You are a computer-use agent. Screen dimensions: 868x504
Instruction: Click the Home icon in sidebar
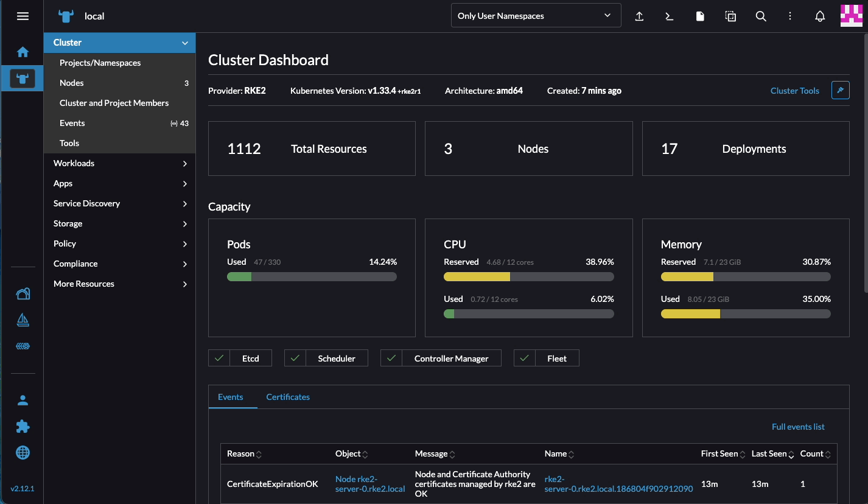tap(23, 52)
